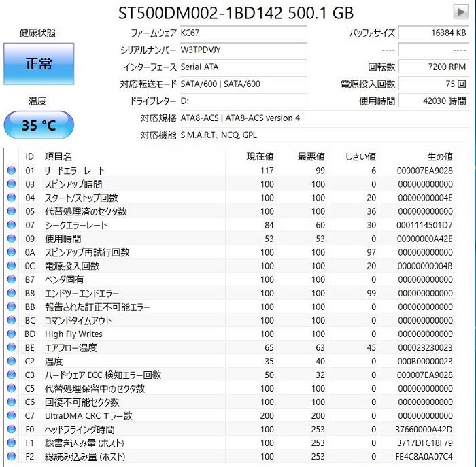Viewport: 476px width, 467px height.
Task: Click the firmware field KC67
Action: point(243,33)
